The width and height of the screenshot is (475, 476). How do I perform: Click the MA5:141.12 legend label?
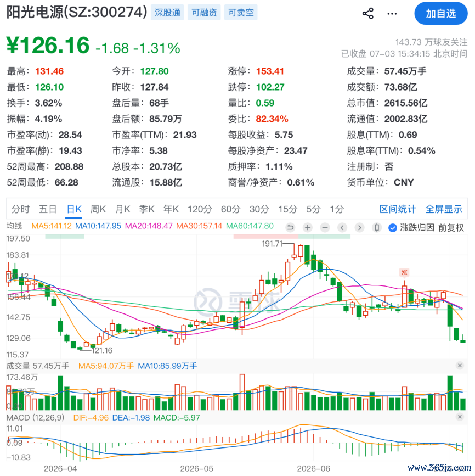[x=52, y=226]
